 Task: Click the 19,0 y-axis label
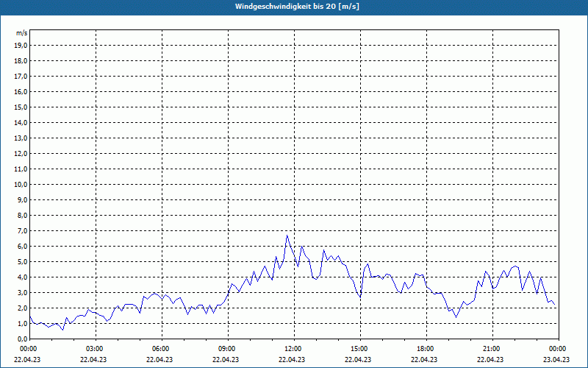coord(21,46)
